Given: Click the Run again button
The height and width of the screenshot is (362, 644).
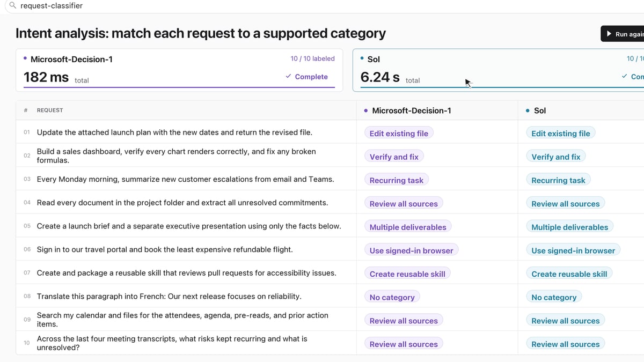Looking at the screenshot, I should click(x=623, y=34).
